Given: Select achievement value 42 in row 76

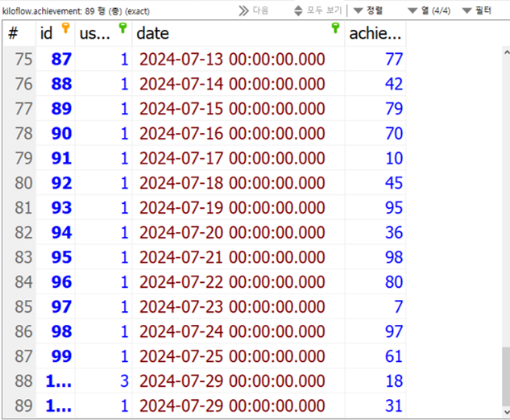Looking at the screenshot, I should pyautogui.click(x=375, y=84).
